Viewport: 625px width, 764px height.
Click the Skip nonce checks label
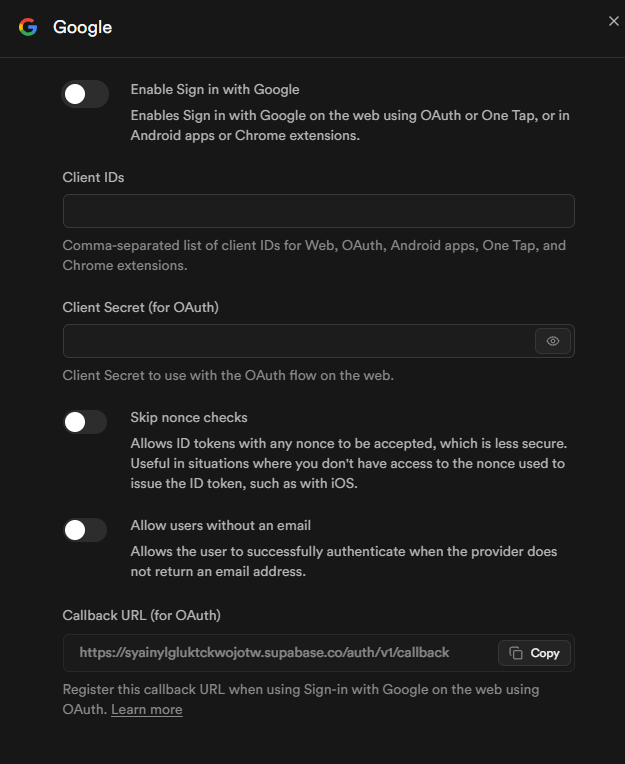pos(189,417)
